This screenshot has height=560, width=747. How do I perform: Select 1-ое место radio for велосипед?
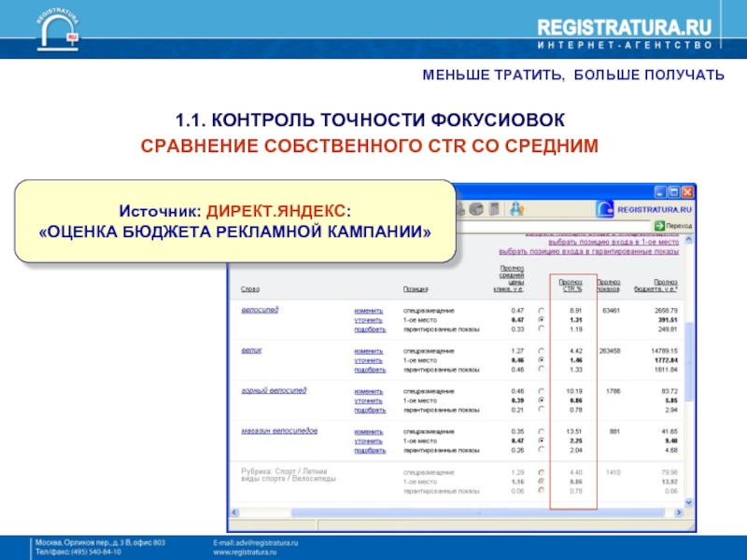pyautogui.click(x=542, y=319)
